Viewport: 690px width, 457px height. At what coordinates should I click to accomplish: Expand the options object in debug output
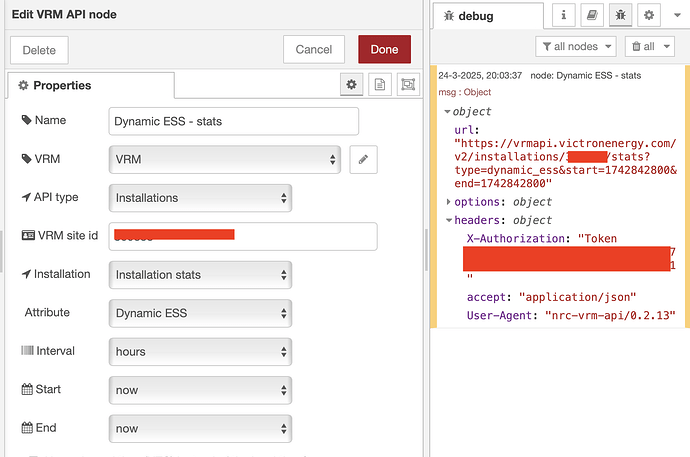pyautogui.click(x=447, y=202)
